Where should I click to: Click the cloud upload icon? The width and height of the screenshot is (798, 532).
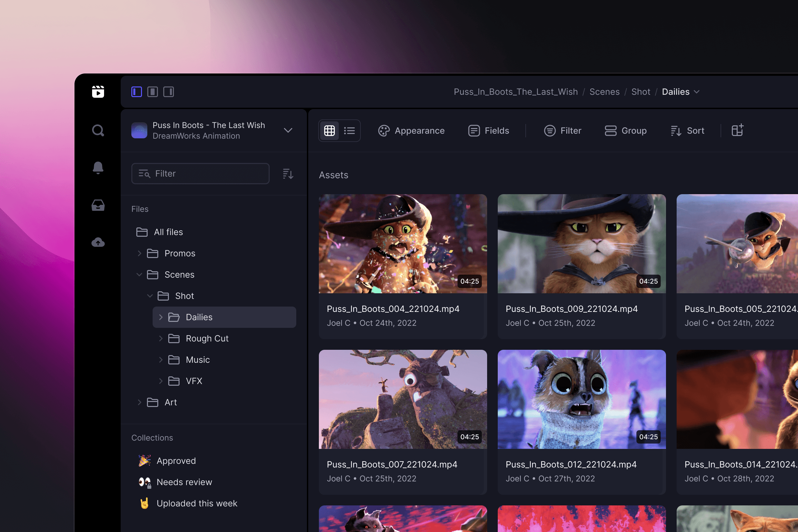(98, 242)
